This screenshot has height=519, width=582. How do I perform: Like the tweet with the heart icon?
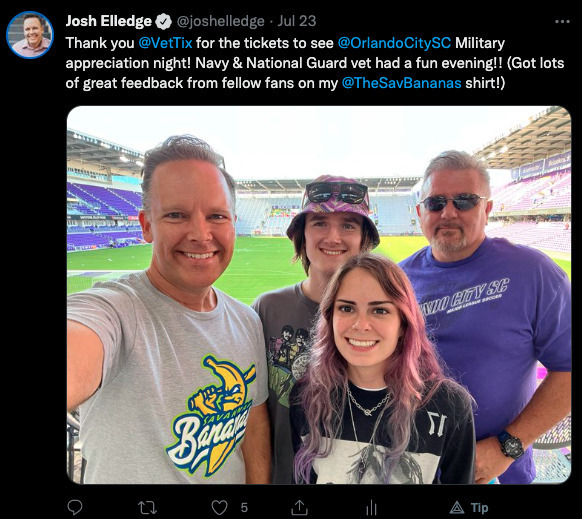click(219, 507)
